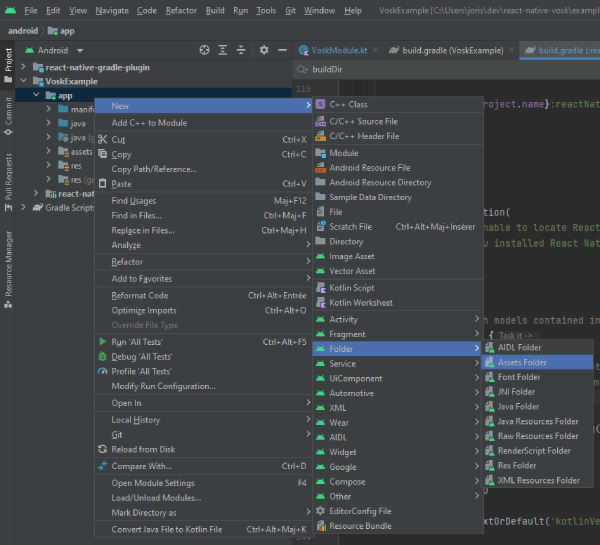Open the File menu in the menu bar

click(x=31, y=10)
